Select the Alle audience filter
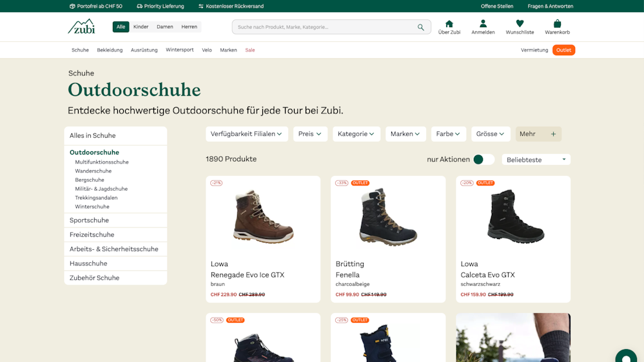Viewport: 644px width, 362px height. [x=121, y=26]
